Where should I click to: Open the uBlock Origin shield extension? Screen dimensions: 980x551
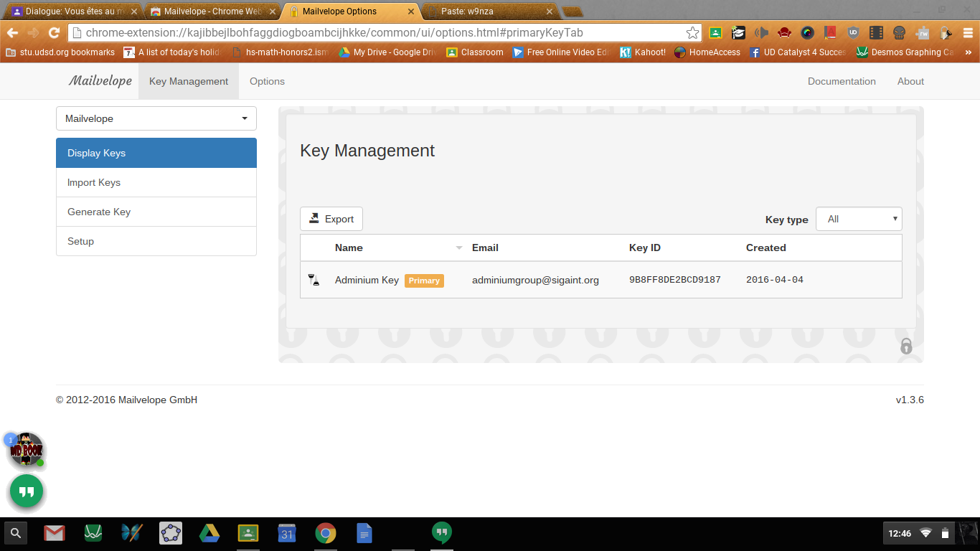[853, 32]
